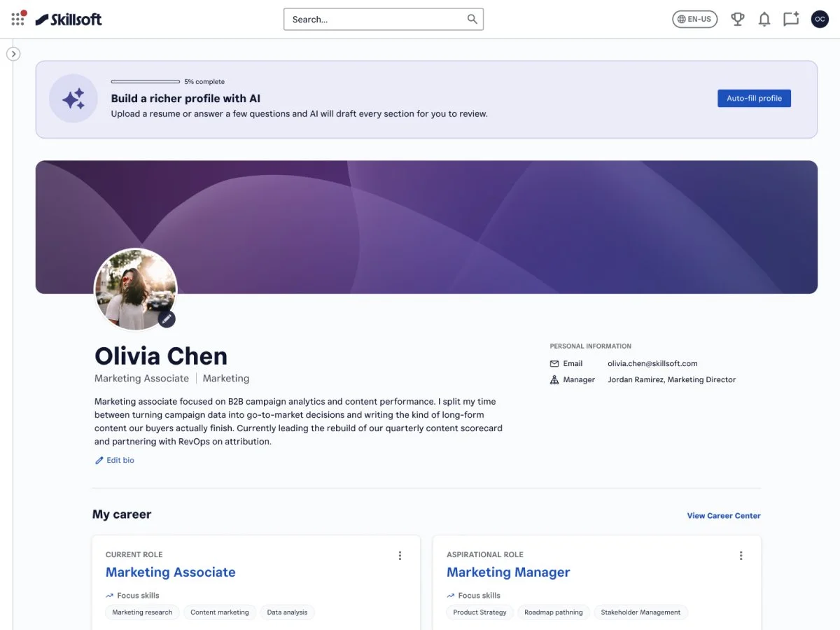Viewport: 840px width, 630px height.
Task: Click the 5% complete label
Action: click(x=204, y=82)
